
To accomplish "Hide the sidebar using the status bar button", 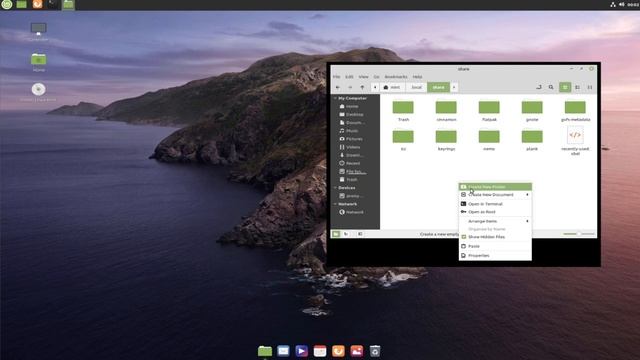I will (x=360, y=234).
